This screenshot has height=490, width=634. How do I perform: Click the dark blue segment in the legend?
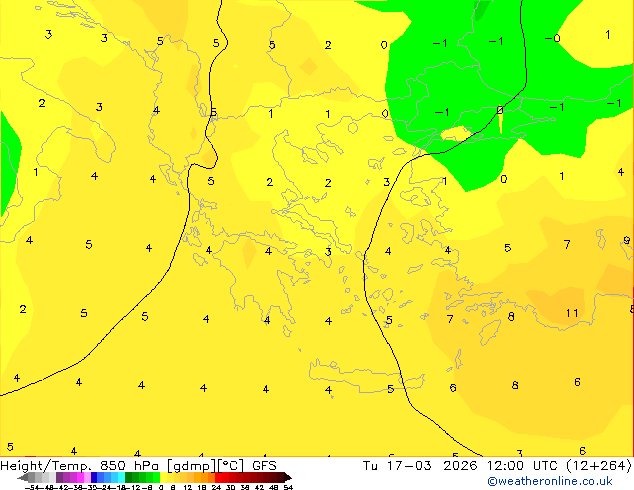pyautogui.click(x=94, y=477)
